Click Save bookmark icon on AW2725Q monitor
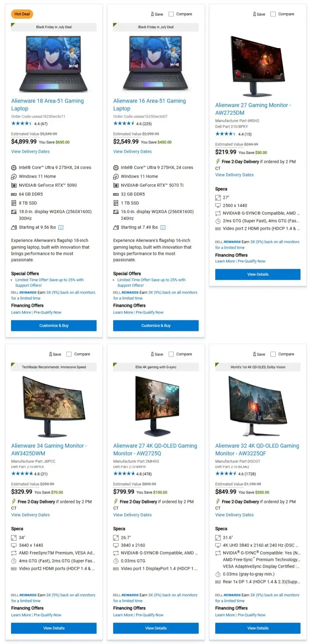This screenshot has height=644, width=310. pos(152,354)
